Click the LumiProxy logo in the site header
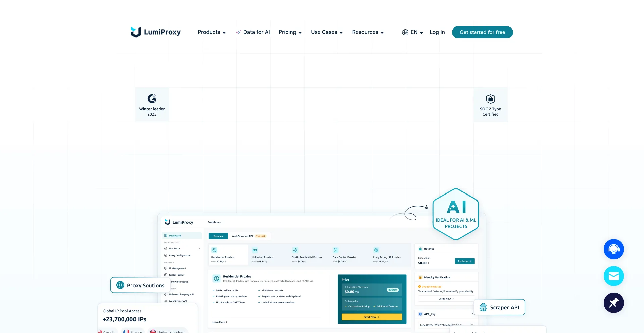644x333 pixels. pyautogui.click(x=156, y=32)
